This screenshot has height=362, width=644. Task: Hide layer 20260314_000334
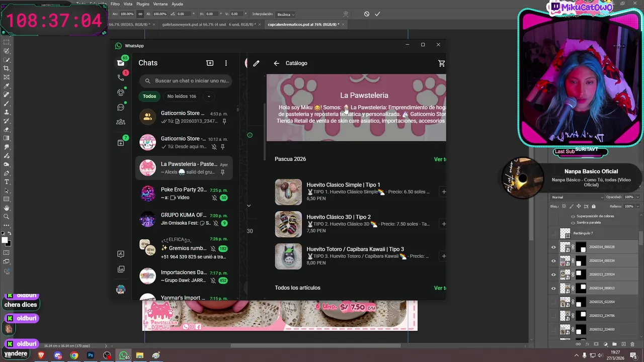pos(554,260)
